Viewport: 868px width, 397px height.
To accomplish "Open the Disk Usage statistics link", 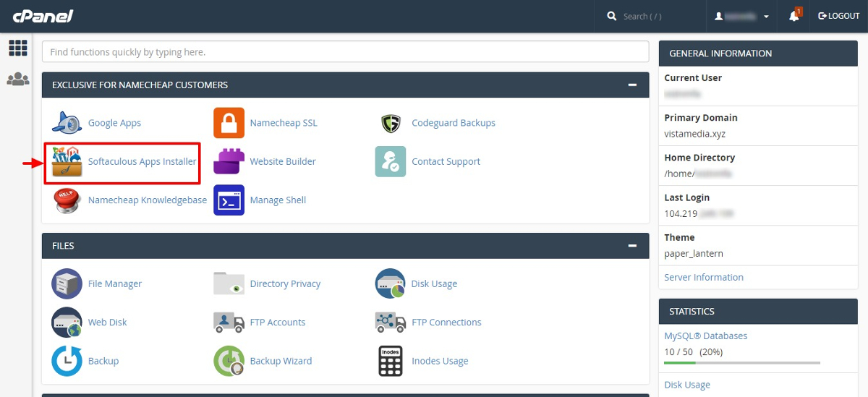I will click(687, 385).
